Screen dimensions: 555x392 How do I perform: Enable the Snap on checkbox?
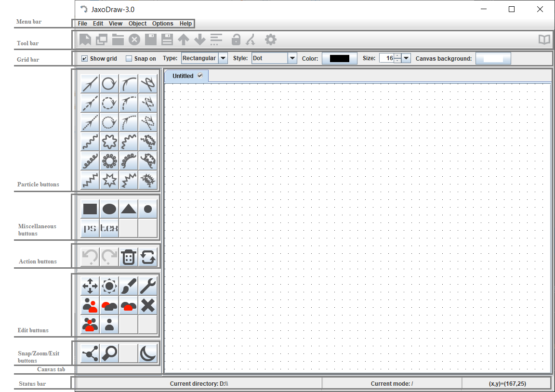point(129,58)
